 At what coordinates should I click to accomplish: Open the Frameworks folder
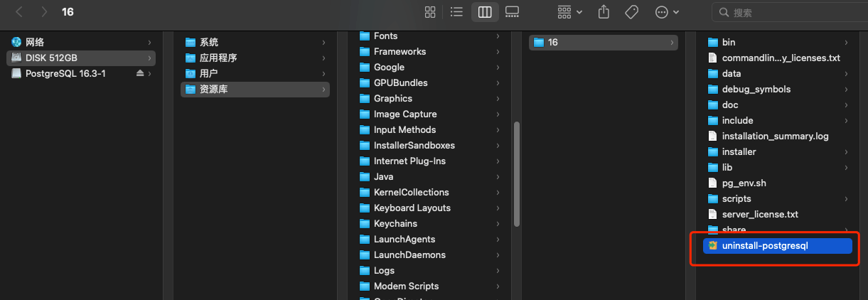429,52
